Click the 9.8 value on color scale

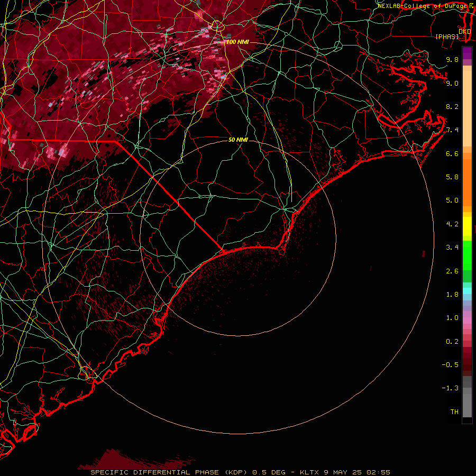[x=452, y=59]
